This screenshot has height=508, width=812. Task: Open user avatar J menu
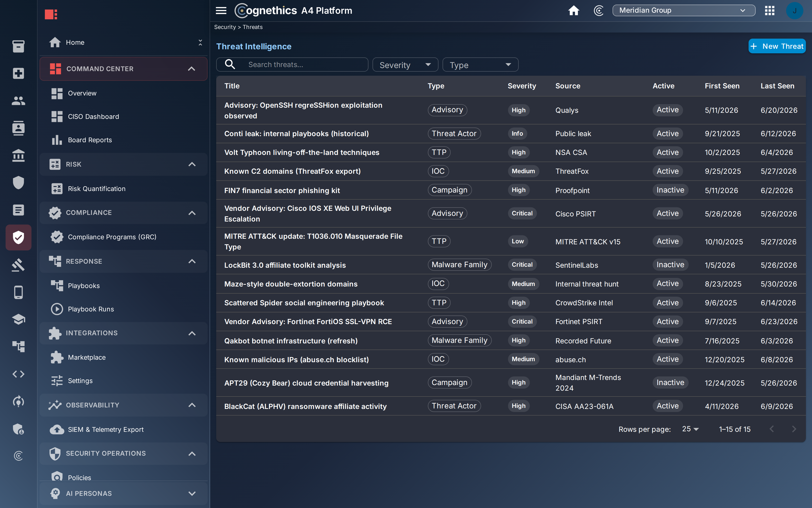pyautogui.click(x=794, y=11)
